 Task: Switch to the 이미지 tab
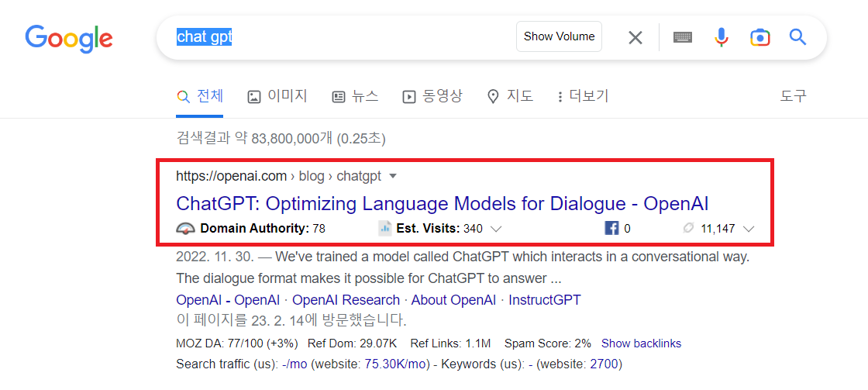coord(277,96)
